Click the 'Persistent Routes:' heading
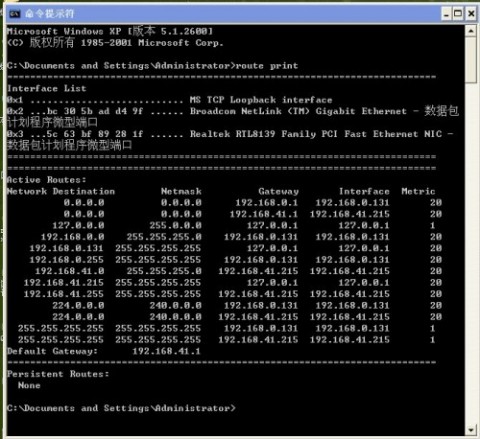This screenshot has height=439, width=480. pyautogui.click(x=58, y=374)
